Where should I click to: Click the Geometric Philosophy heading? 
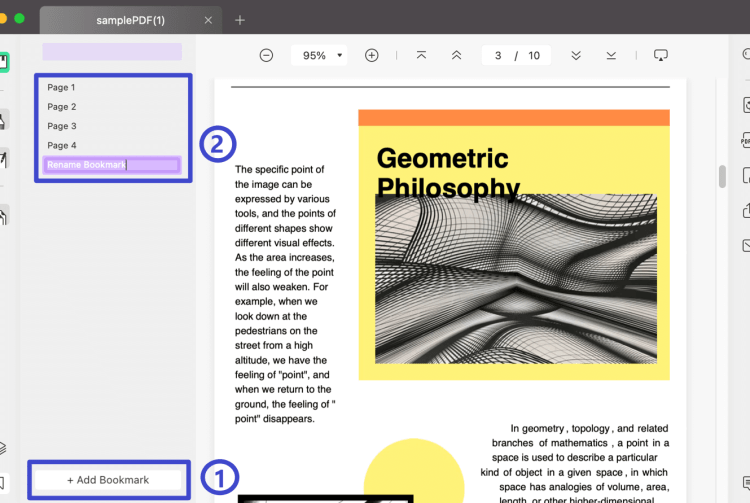[448, 173]
